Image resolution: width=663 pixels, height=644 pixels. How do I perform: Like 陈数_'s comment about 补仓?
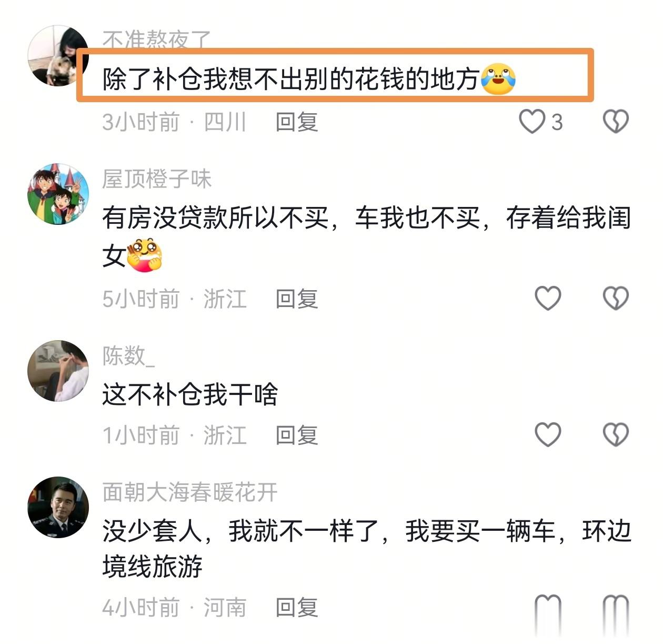pos(548,435)
